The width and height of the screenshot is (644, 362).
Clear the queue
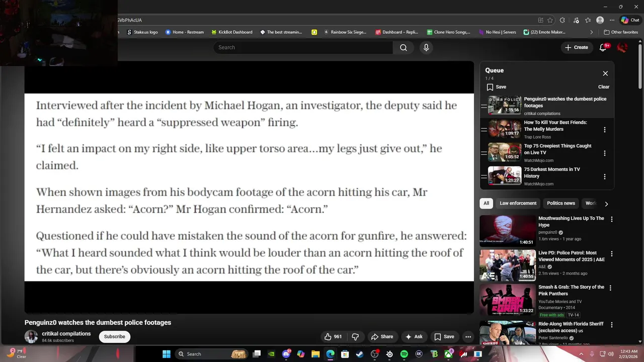pyautogui.click(x=604, y=87)
